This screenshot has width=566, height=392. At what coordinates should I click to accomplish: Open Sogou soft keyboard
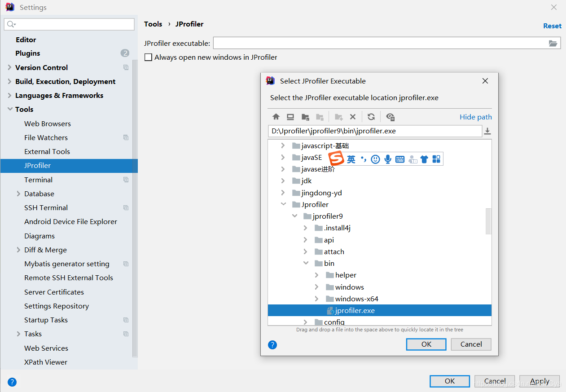[400, 159]
